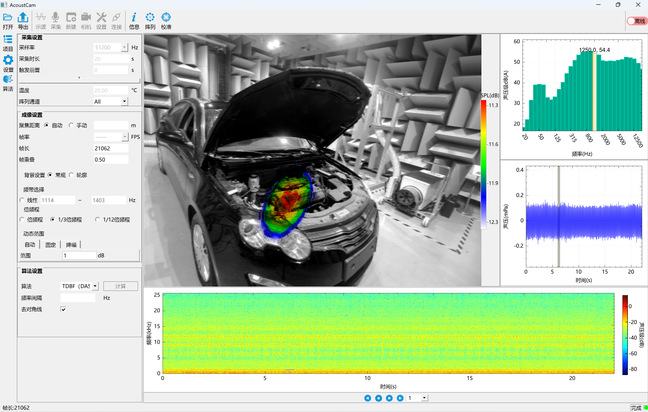Select the 轮廓 background setting radio
Viewport: 648px width, 412px height.
pos(71,174)
